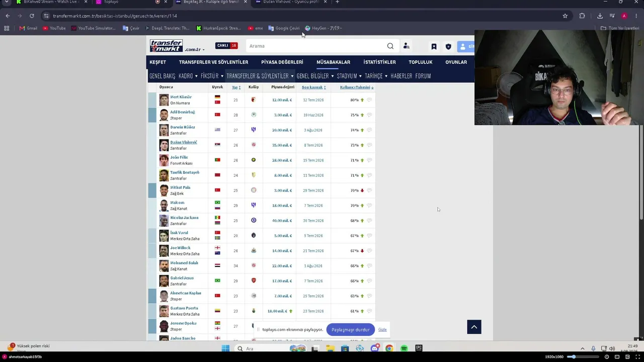
Task: Bookmark this page with the star icon
Action: click(x=565, y=16)
